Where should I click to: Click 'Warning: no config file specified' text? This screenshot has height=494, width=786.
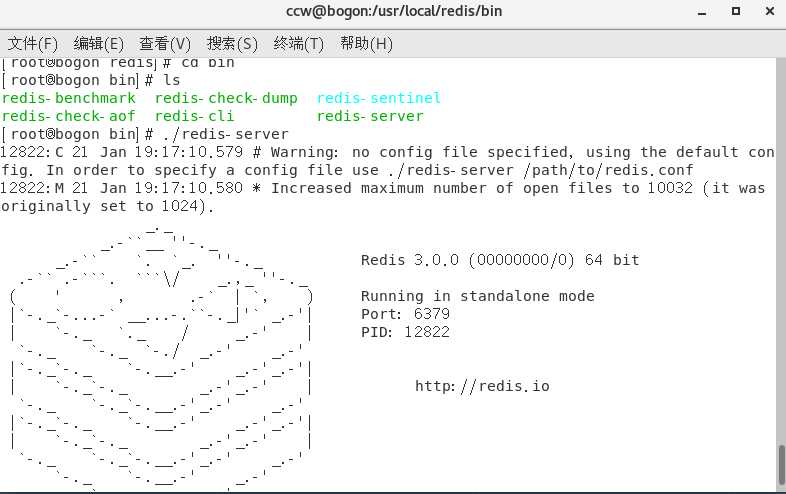click(x=420, y=152)
